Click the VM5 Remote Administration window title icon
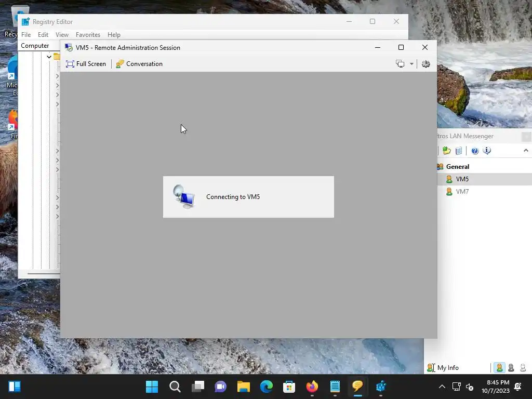Screen dimensions: 532x399 69,47
